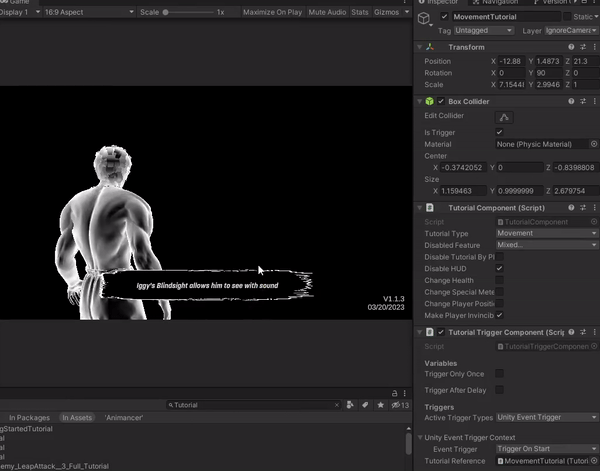Viewport: 600px width, 471px height.
Task: Open Tutorial Trigger Component options menu
Action: (595, 332)
